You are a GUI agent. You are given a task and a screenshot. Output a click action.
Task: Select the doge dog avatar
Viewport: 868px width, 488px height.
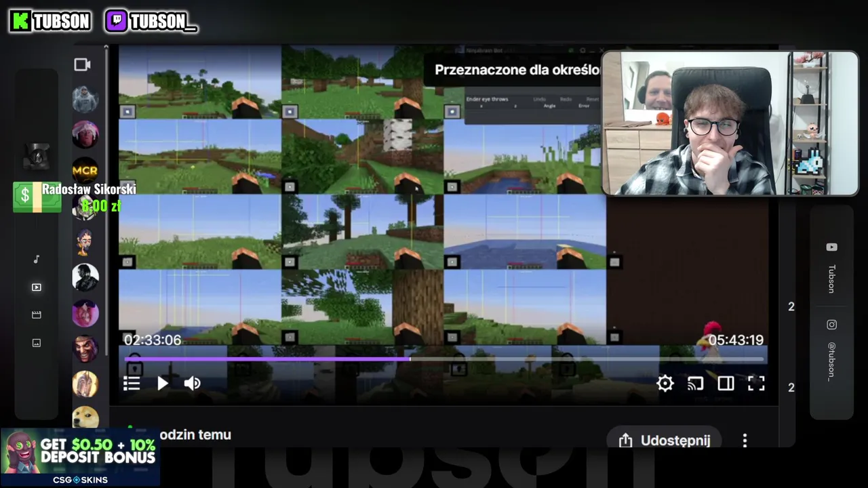tap(85, 418)
